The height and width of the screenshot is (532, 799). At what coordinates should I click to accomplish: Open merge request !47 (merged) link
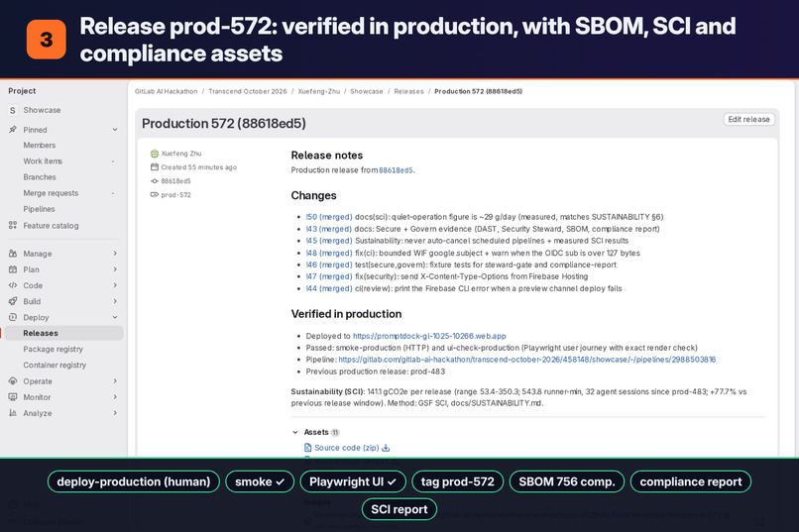pos(329,276)
